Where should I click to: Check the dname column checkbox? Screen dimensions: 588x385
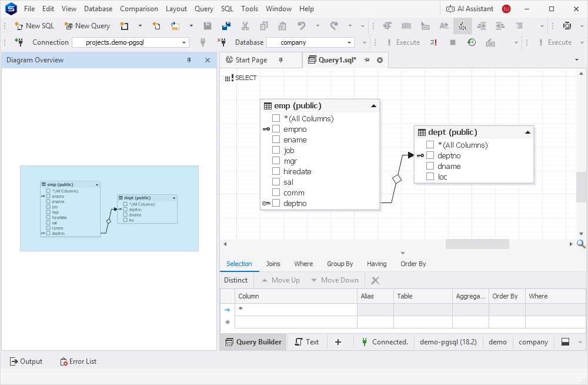click(x=430, y=165)
